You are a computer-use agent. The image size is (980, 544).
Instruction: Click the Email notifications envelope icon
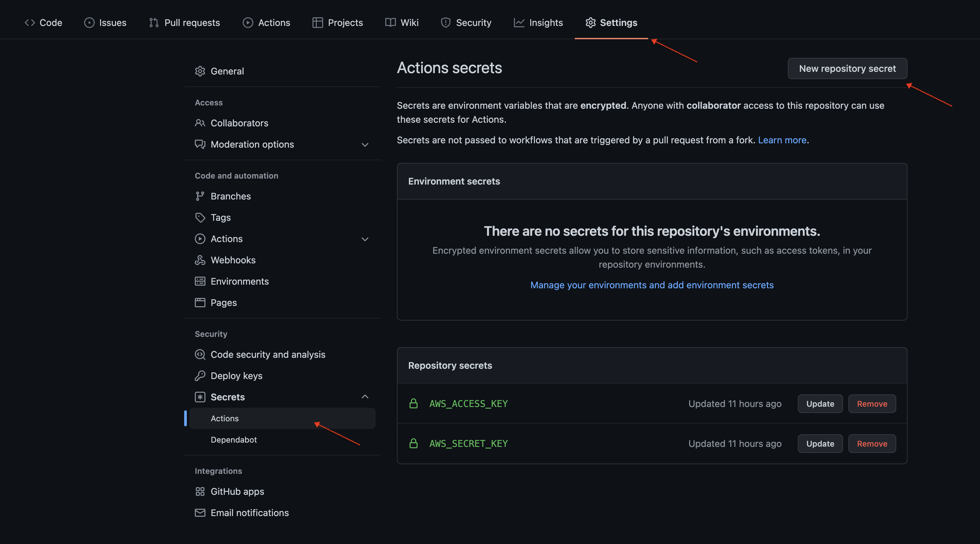pyautogui.click(x=200, y=513)
